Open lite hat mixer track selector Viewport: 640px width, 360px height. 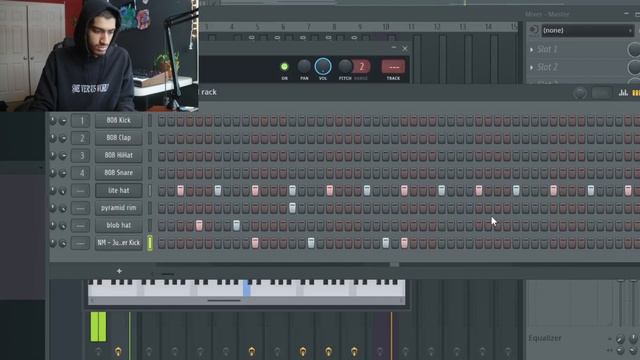coord(80,191)
